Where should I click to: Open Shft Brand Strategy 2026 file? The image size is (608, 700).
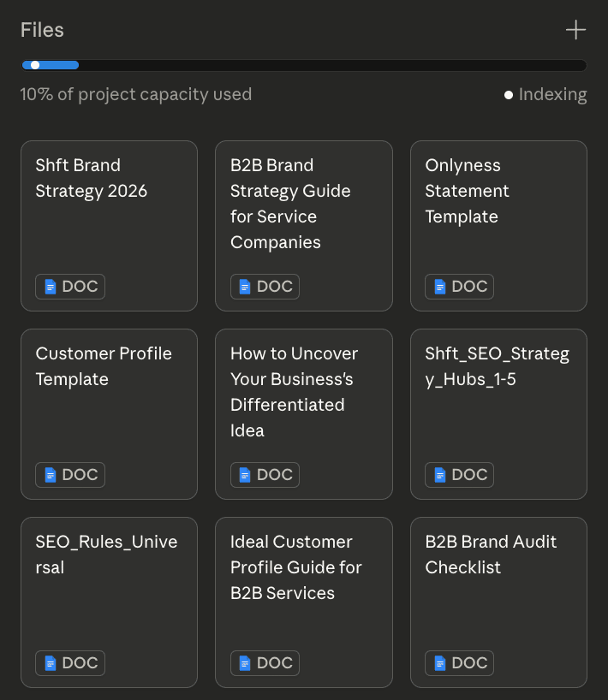pos(91,178)
